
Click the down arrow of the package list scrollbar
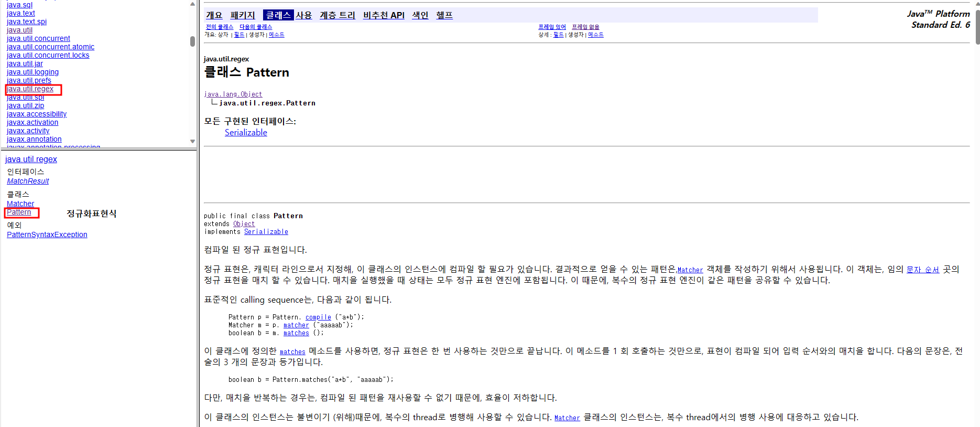[x=192, y=141]
